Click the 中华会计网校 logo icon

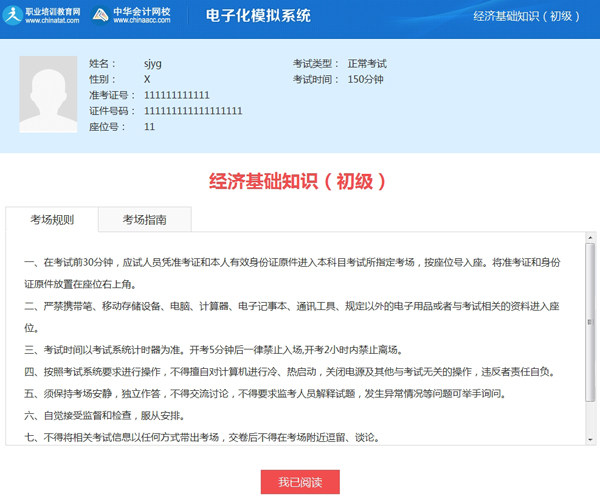tap(101, 15)
